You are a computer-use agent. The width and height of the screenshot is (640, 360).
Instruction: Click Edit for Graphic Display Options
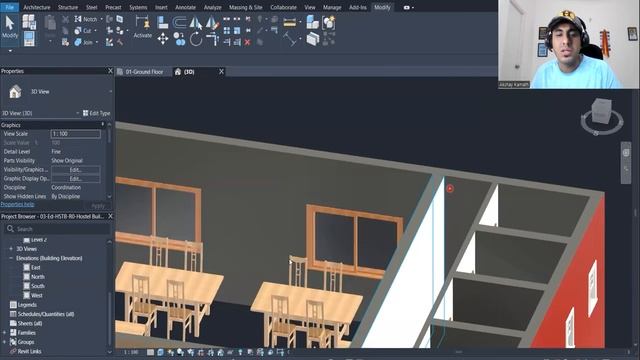coord(75,179)
